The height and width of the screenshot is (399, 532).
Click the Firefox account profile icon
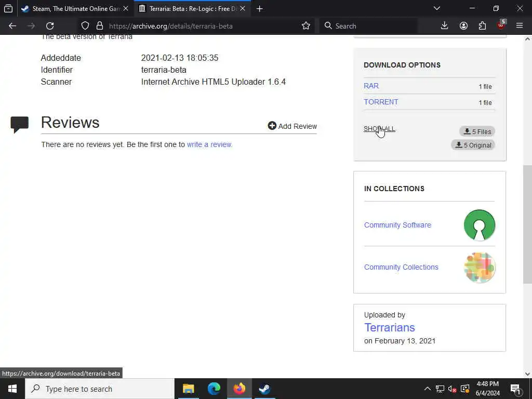463,26
